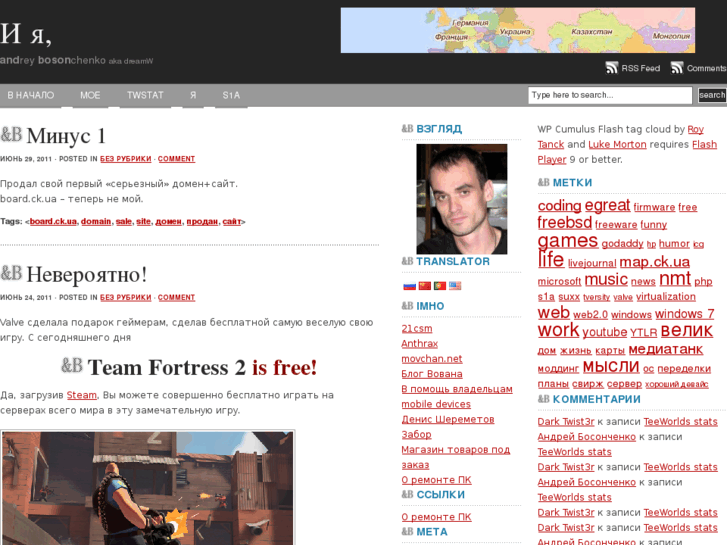
Task: Open БЕЗ РУБРИКИ category of Минус 1 post
Action: [126, 159]
